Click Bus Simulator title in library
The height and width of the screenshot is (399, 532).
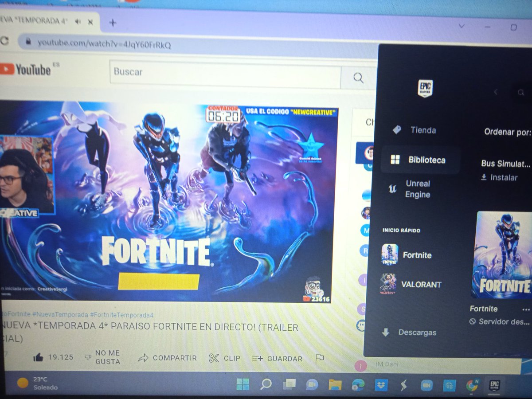(505, 163)
